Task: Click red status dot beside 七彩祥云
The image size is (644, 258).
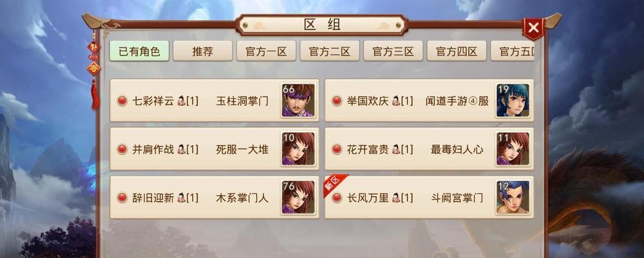Action: click(x=122, y=101)
